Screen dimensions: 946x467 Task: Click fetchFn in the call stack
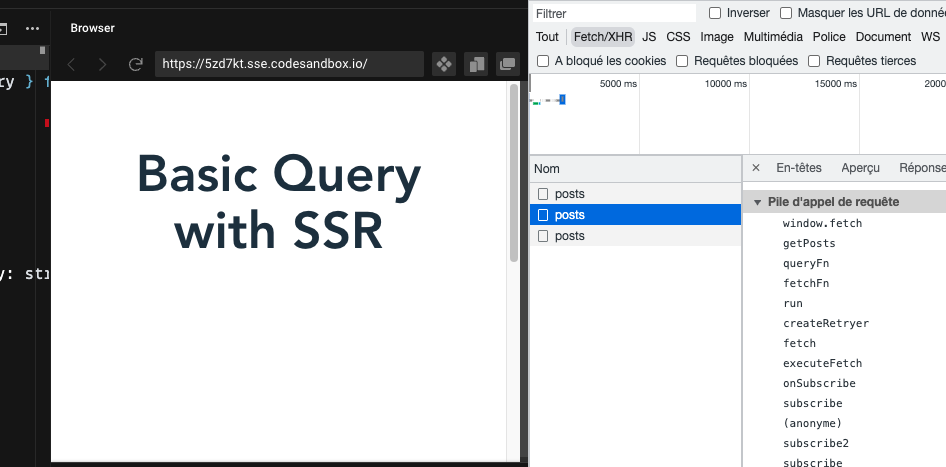806,283
